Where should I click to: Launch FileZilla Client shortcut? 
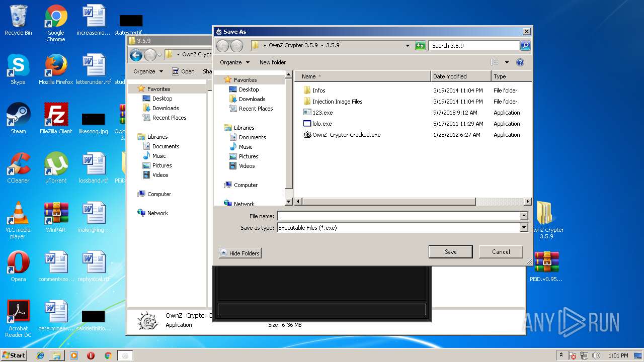[x=56, y=119]
